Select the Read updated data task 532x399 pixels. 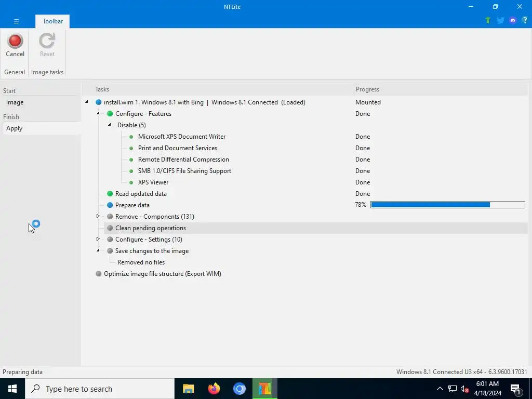point(141,194)
